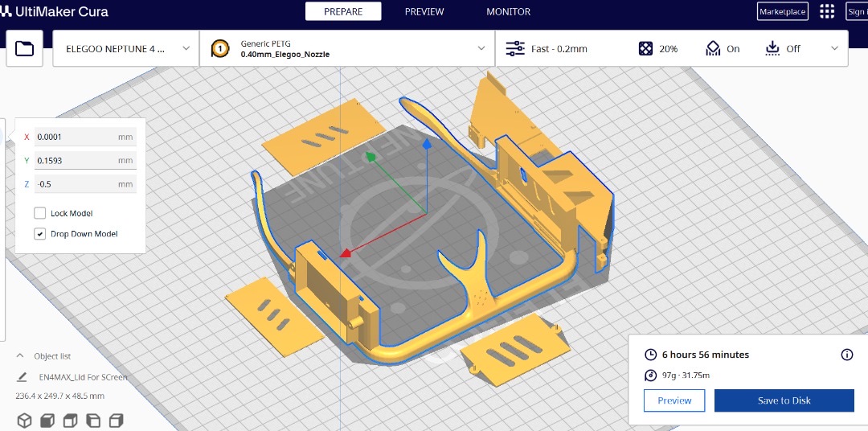This screenshot has width=868, height=431.
Task: Click the print profile sliders icon
Action: (515, 49)
